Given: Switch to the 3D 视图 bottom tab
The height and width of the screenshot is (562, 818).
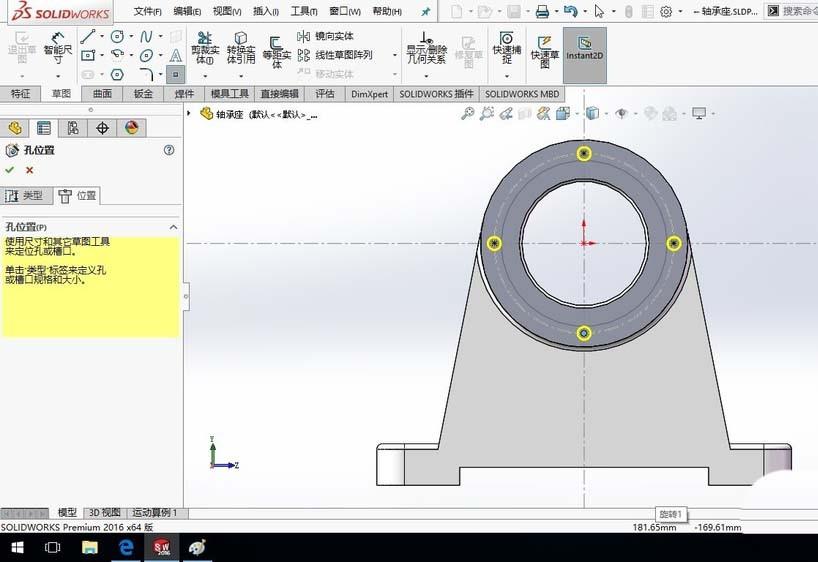Looking at the screenshot, I should 105,513.
